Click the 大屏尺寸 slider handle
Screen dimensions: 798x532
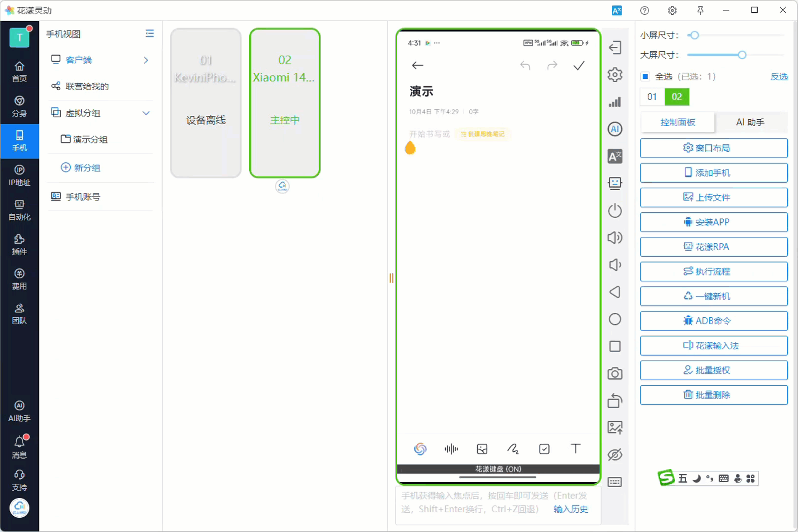pyautogui.click(x=742, y=55)
